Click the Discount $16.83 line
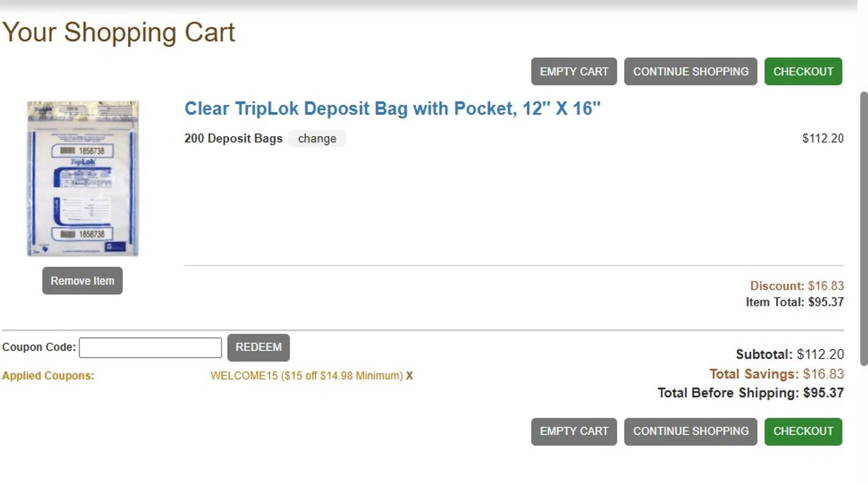This screenshot has width=868, height=484. (x=796, y=286)
